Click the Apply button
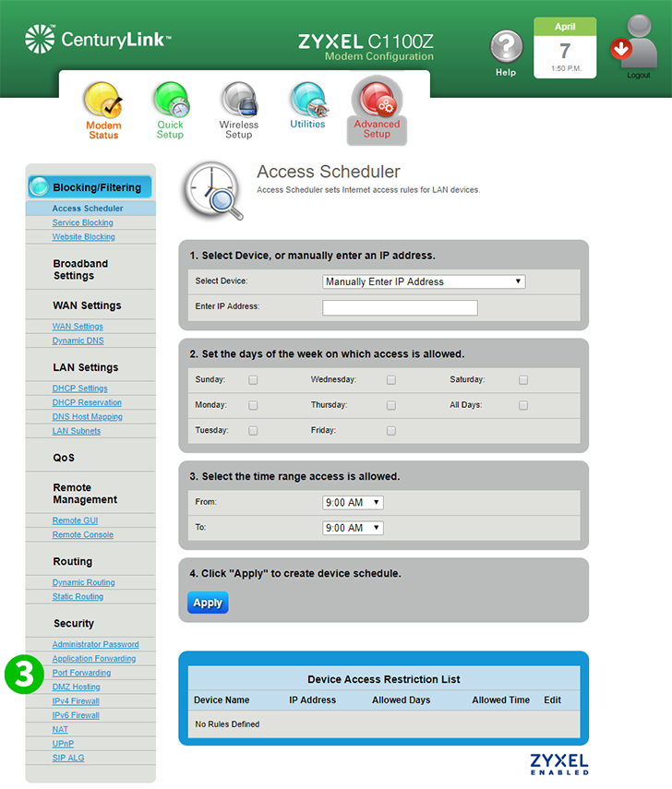 point(208,603)
